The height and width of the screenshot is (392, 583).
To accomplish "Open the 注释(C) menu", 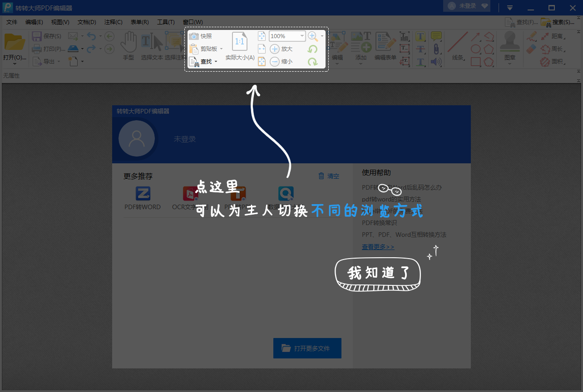I will point(114,22).
